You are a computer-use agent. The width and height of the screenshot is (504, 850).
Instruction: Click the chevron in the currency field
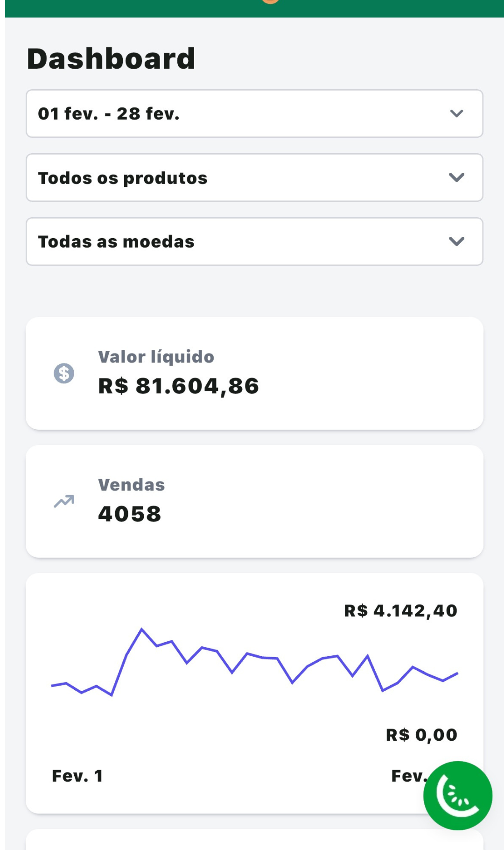coord(456,241)
